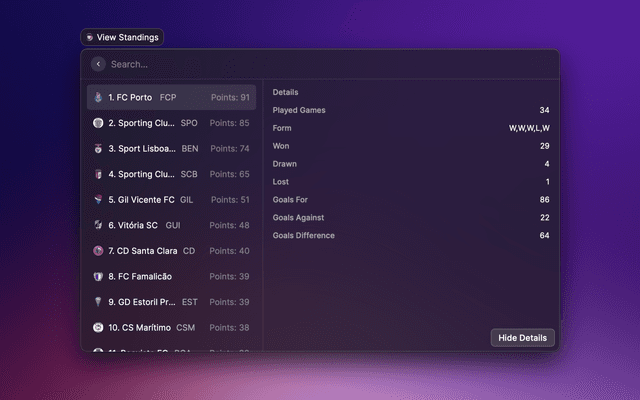Viewport: 640px width, 400px height.
Task: Click the Form value W,W,W,L,W
Action: (528, 128)
